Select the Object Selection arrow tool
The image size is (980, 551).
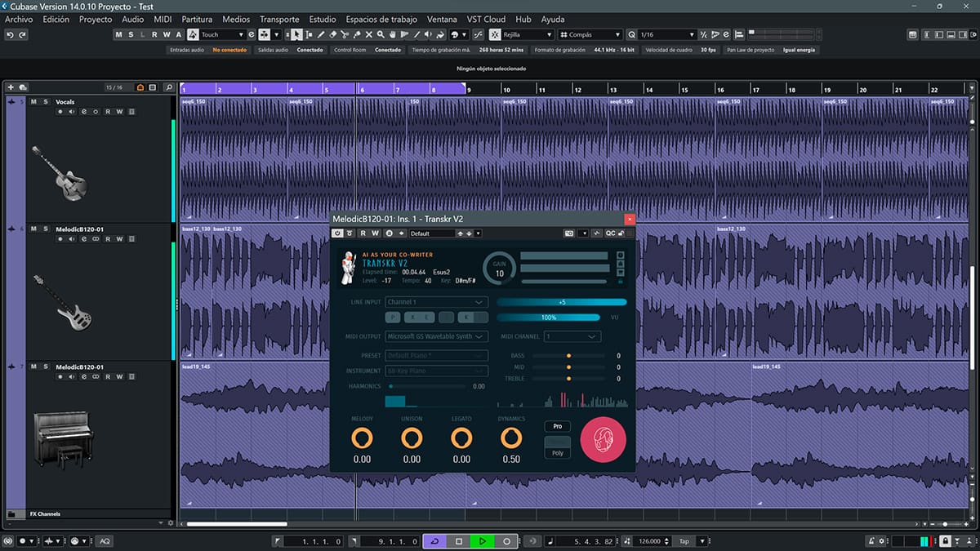[x=297, y=34]
